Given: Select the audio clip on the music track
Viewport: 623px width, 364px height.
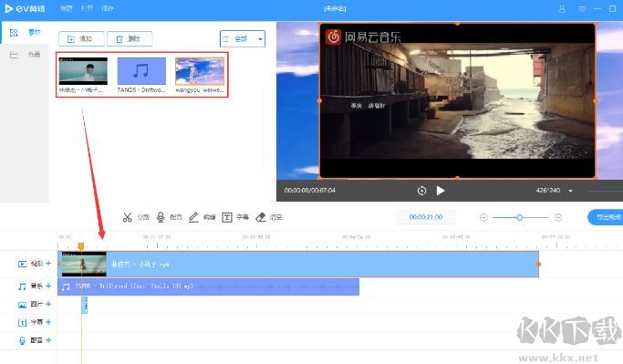Looking at the screenshot, I should [x=208, y=286].
